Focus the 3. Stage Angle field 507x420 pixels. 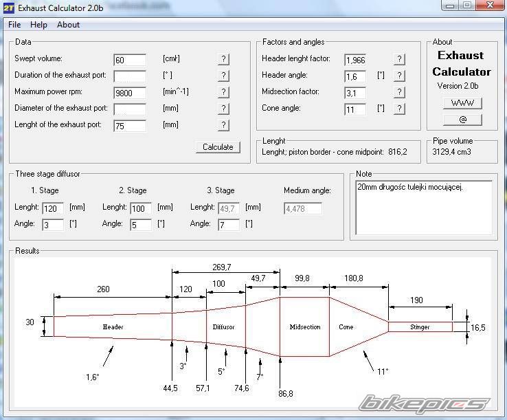point(229,225)
